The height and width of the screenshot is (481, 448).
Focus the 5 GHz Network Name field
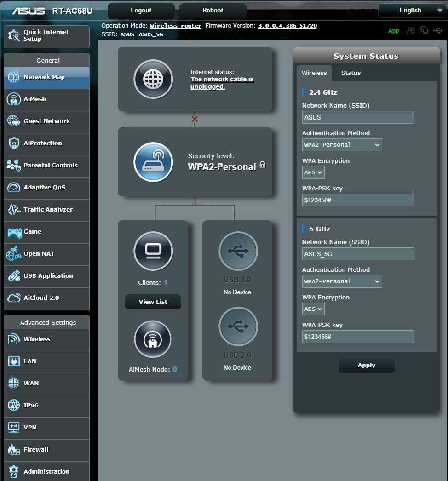(x=358, y=254)
